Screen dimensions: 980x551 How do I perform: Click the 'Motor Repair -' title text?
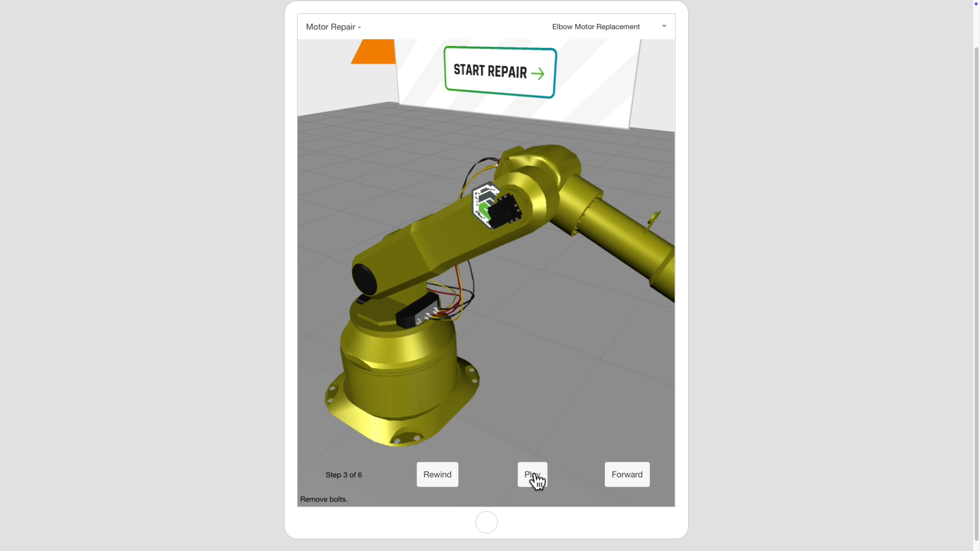[x=333, y=27]
